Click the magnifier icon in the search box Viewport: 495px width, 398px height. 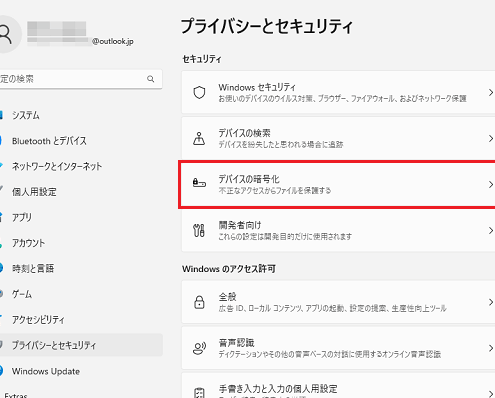[151, 79]
